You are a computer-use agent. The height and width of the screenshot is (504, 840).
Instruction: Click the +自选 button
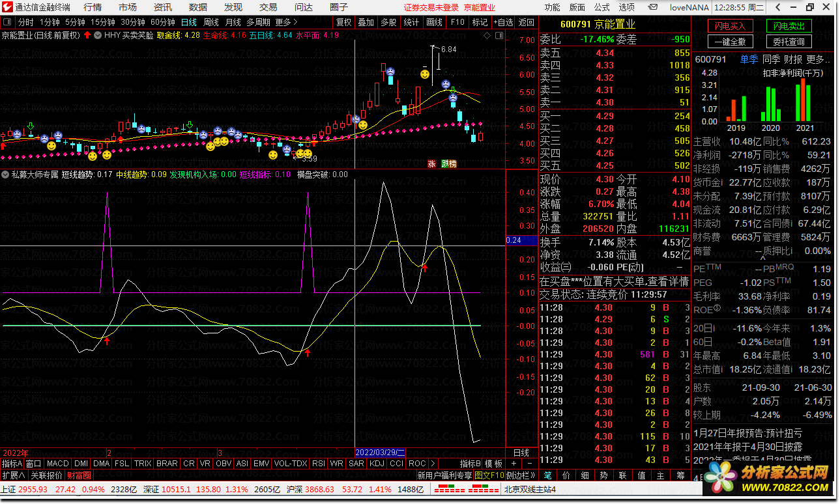click(503, 22)
